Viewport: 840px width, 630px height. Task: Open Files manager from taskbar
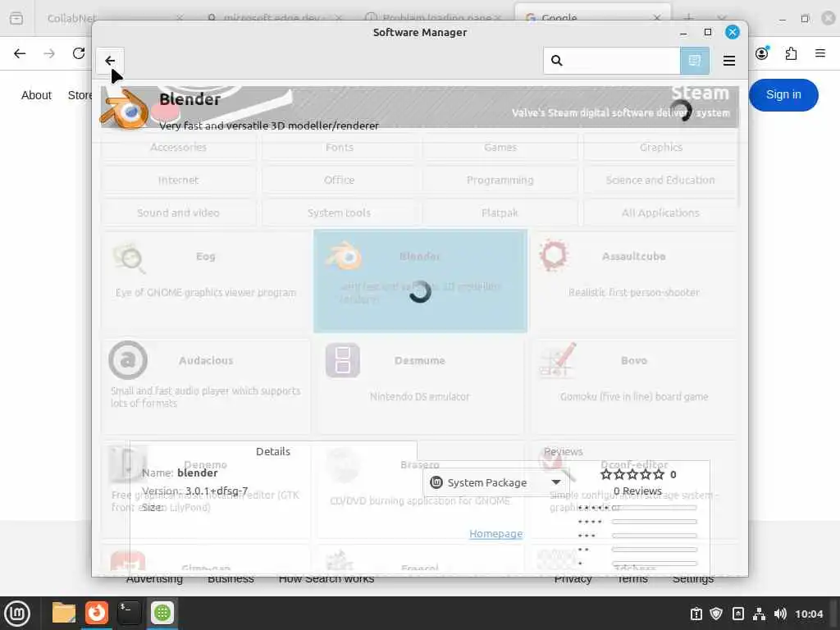pos(64,613)
